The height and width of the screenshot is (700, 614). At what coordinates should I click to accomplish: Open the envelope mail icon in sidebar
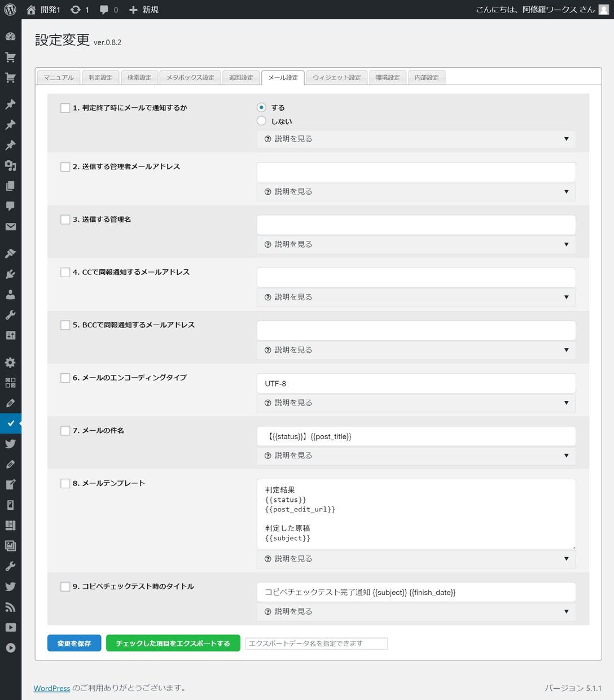pos(10,226)
